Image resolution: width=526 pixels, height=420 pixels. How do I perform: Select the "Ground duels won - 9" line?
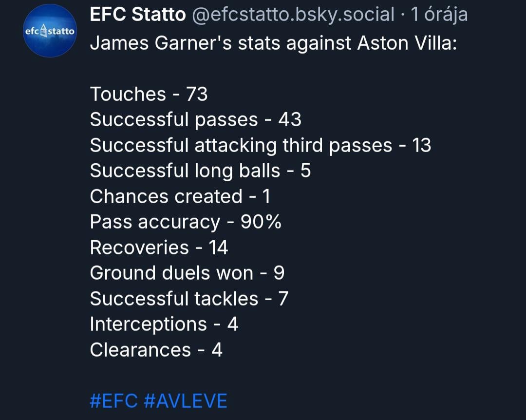coord(187,273)
